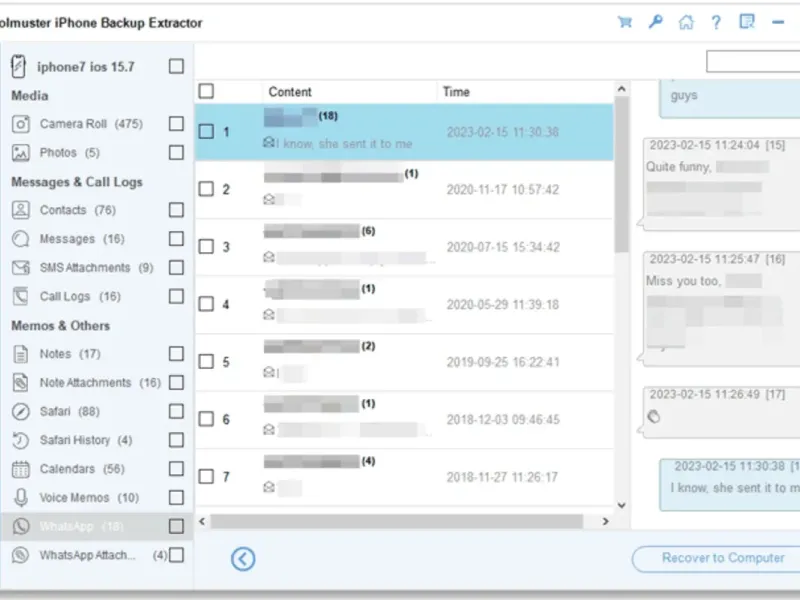Check the WhatsApp checkbox

pos(176,526)
